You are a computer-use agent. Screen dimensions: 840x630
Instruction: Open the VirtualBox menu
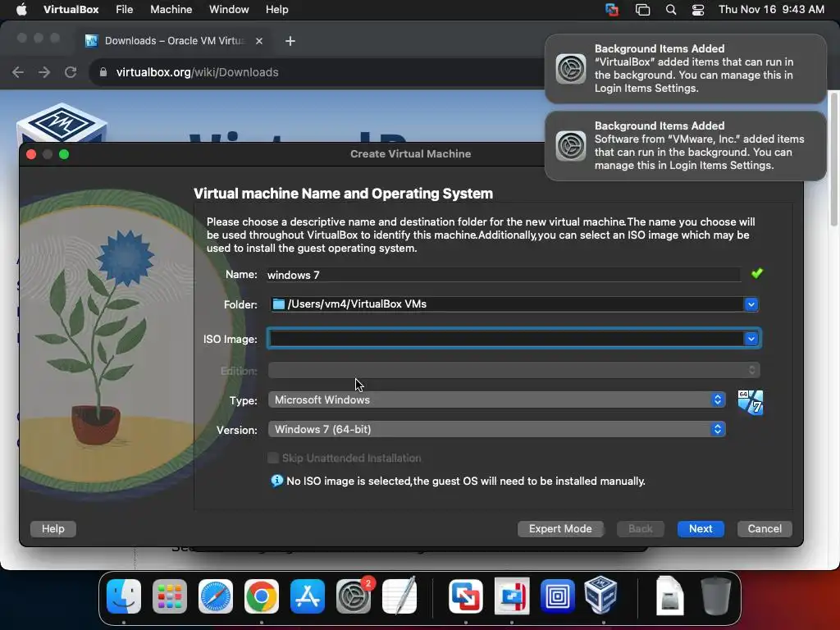(x=71, y=10)
